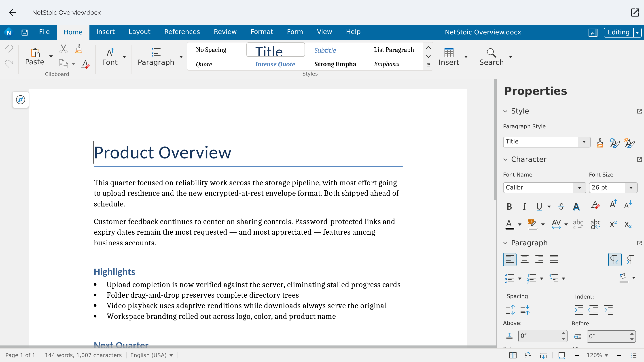Click the Increase Paragraph Spacing icon

click(x=510, y=309)
